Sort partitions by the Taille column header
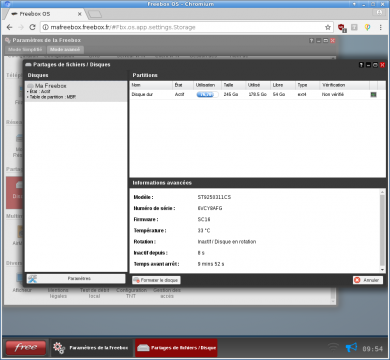 233,85
